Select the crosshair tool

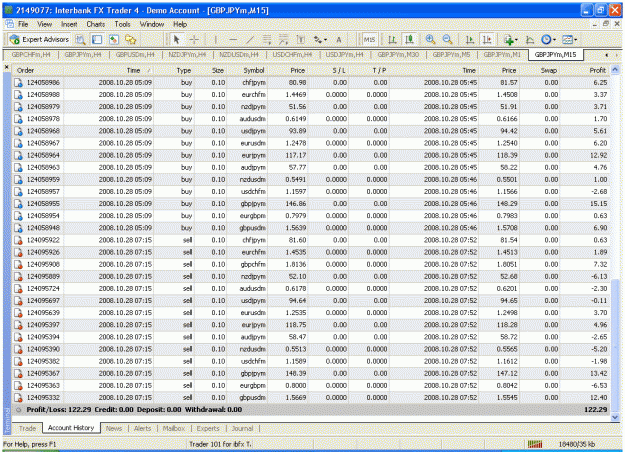[194, 39]
